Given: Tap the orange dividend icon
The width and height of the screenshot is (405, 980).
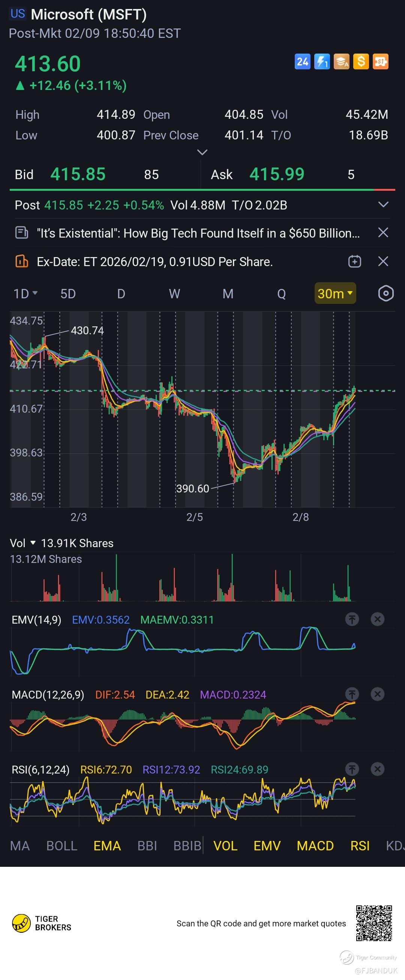Looking at the screenshot, I should [21, 261].
